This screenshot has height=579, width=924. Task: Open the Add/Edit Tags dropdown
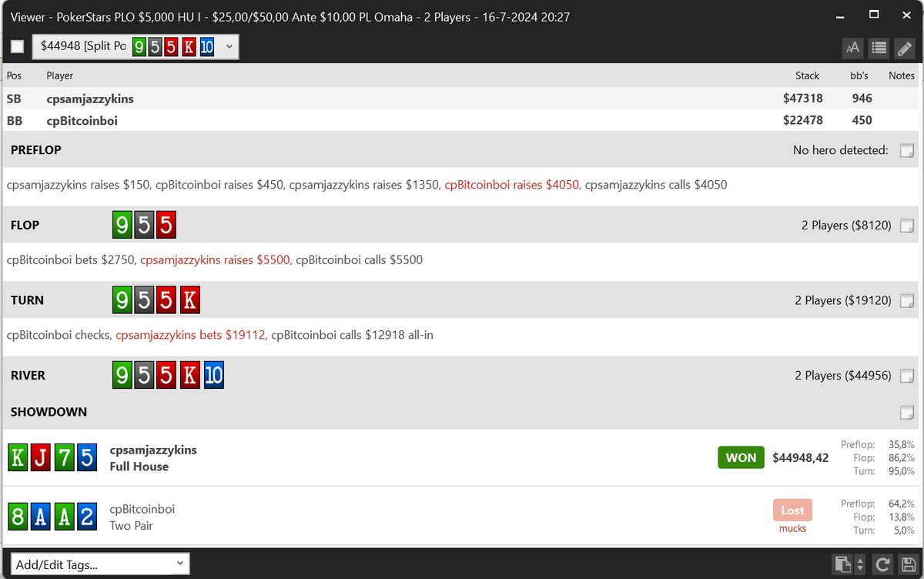[100, 564]
